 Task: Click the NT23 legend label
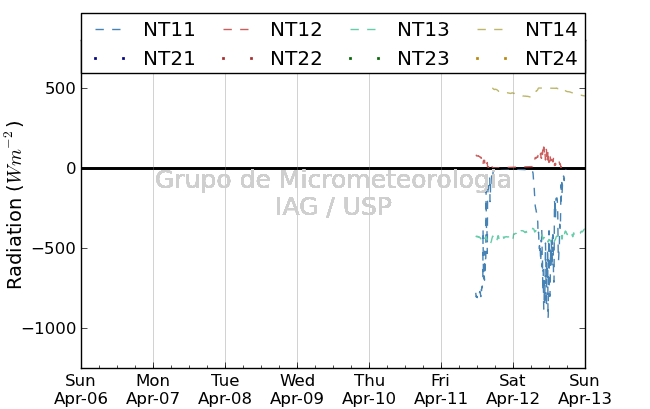pyautogui.click(x=423, y=58)
